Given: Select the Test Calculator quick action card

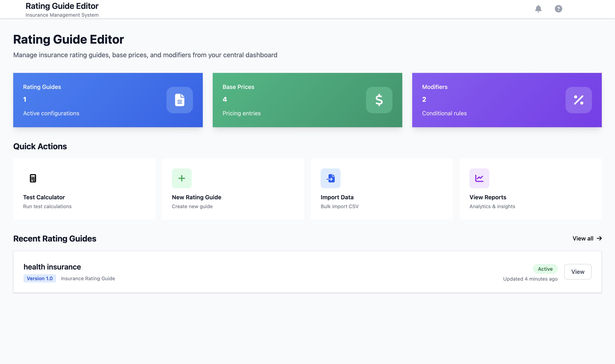Looking at the screenshot, I should [84, 189].
